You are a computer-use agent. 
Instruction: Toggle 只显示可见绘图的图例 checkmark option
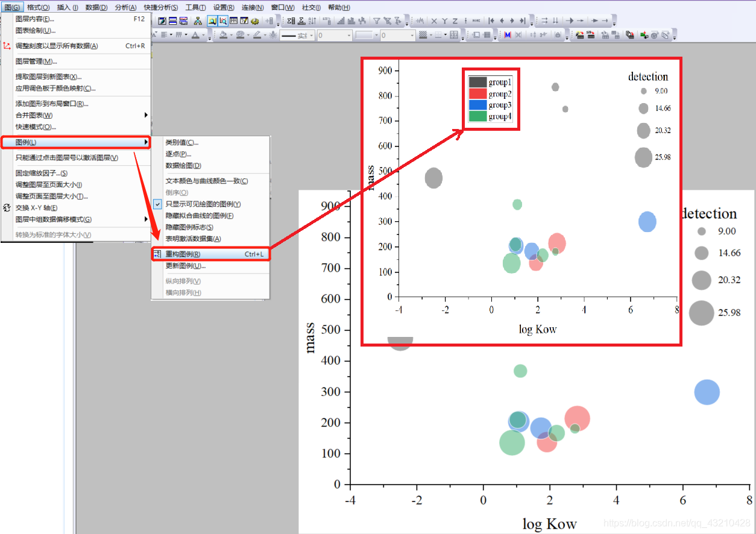(210, 204)
